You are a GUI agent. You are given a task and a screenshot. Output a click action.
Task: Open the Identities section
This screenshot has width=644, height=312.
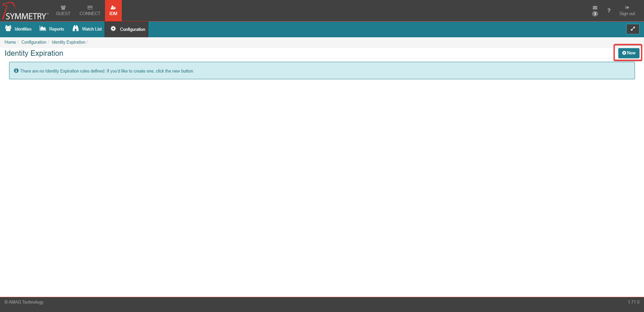pyautogui.click(x=18, y=29)
